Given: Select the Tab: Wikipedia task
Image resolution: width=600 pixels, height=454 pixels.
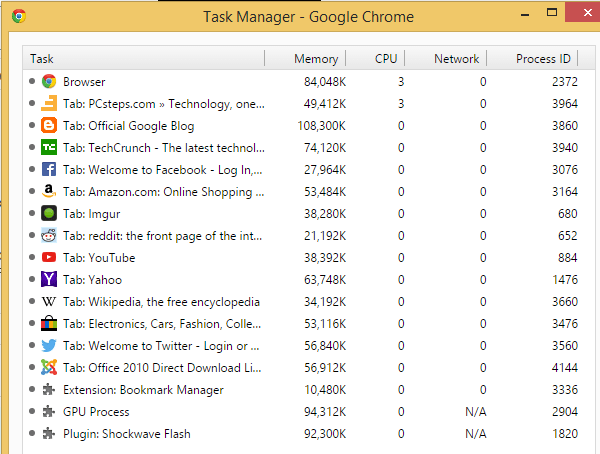Looking at the screenshot, I should click(309, 302).
